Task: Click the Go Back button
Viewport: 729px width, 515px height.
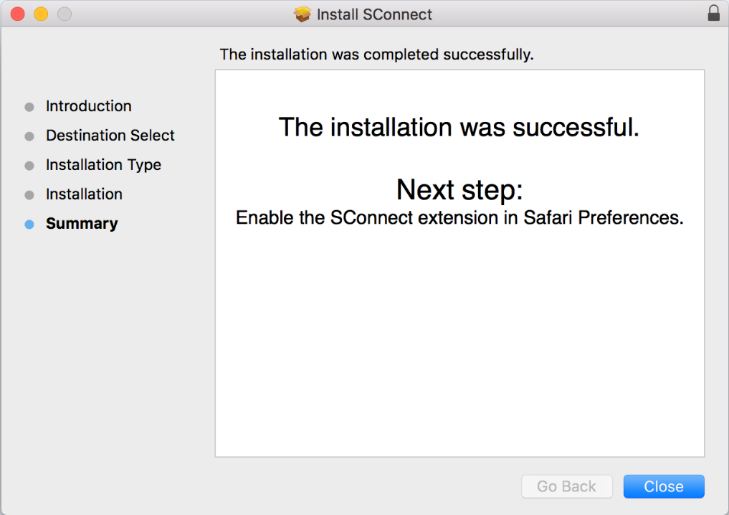Action: coord(567,486)
